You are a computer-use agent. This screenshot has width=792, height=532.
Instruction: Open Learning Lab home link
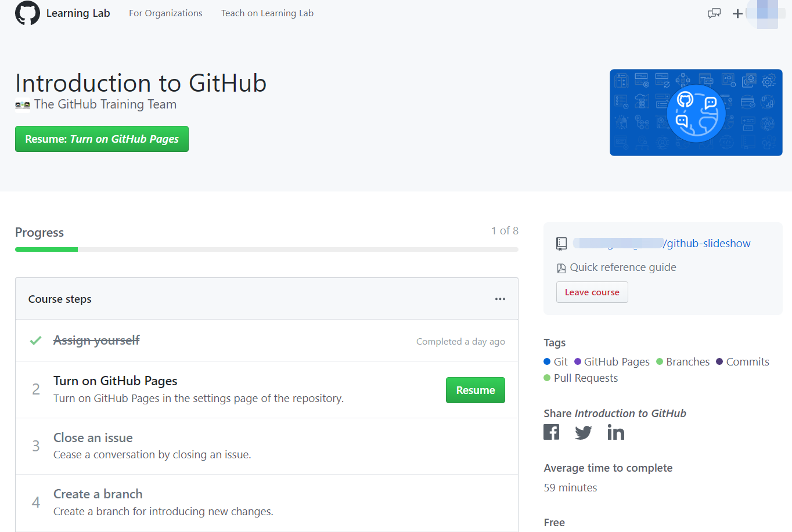point(78,13)
